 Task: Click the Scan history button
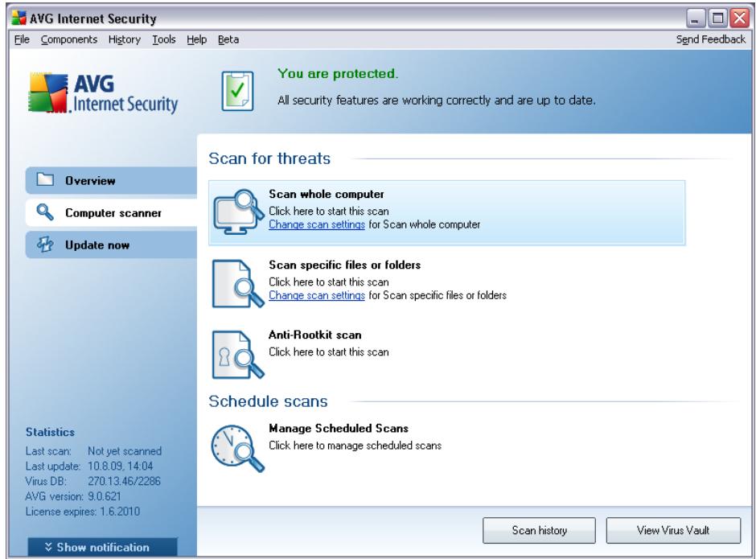click(x=539, y=531)
